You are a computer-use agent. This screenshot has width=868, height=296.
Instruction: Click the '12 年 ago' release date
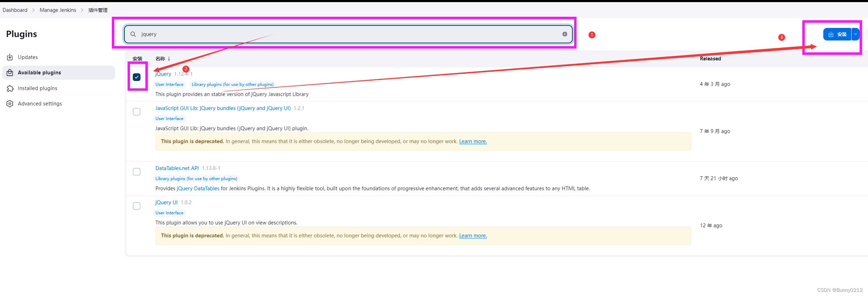coord(711,225)
